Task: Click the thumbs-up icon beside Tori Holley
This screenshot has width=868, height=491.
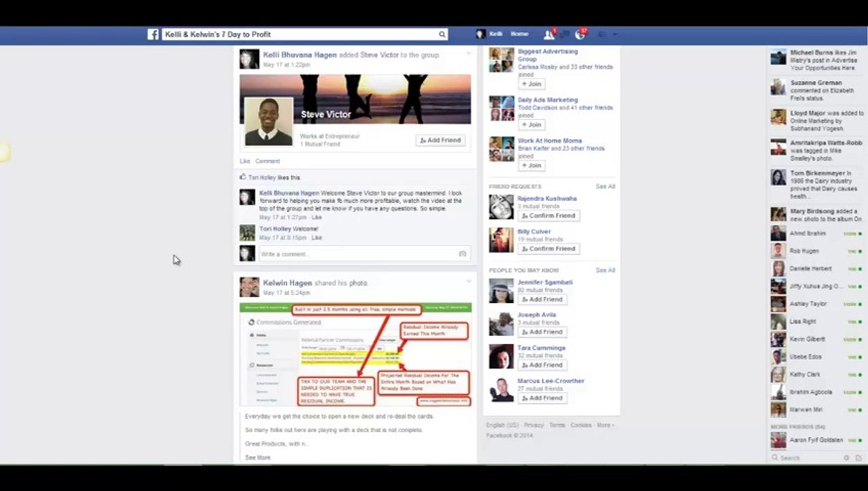Action: click(242, 177)
